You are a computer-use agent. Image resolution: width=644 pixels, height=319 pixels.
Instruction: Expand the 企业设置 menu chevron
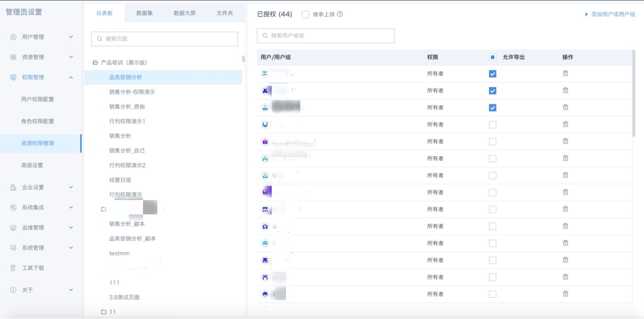[x=71, y=187]
